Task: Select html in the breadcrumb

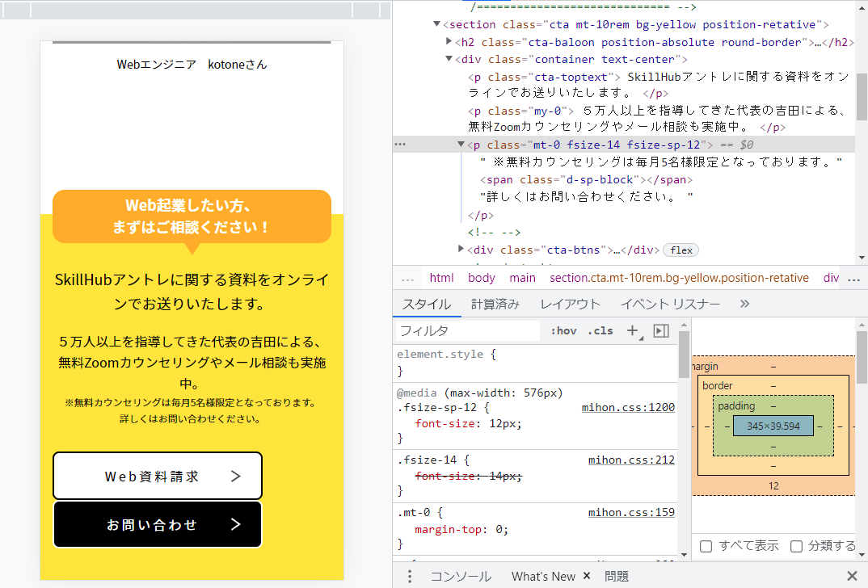Action: (x=441, y=278)
